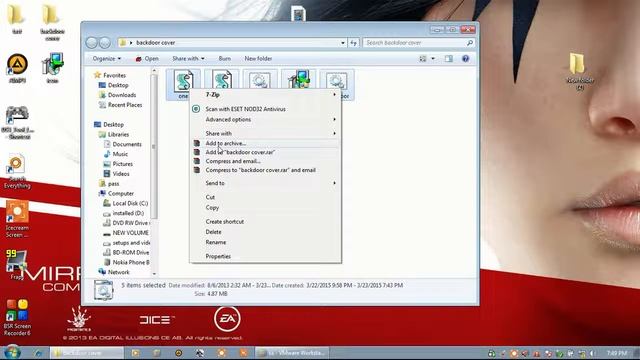
Task: Open the Windows Start menu
Action: point(11,353)
